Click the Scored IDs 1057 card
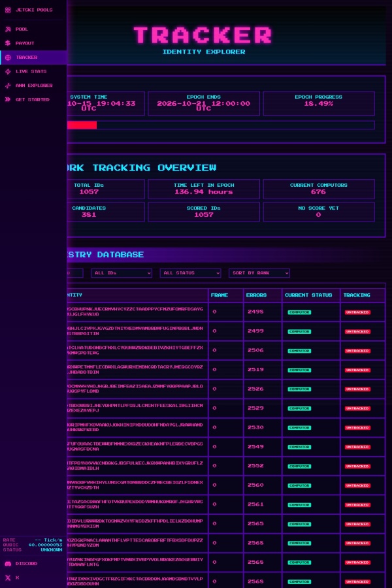This screenshot has width=392, height=588. point(204,212)
